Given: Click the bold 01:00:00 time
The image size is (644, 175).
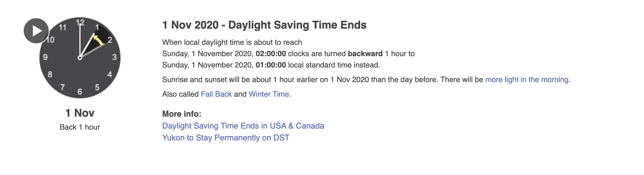Looking at the screenshot, I should [271, 65].
